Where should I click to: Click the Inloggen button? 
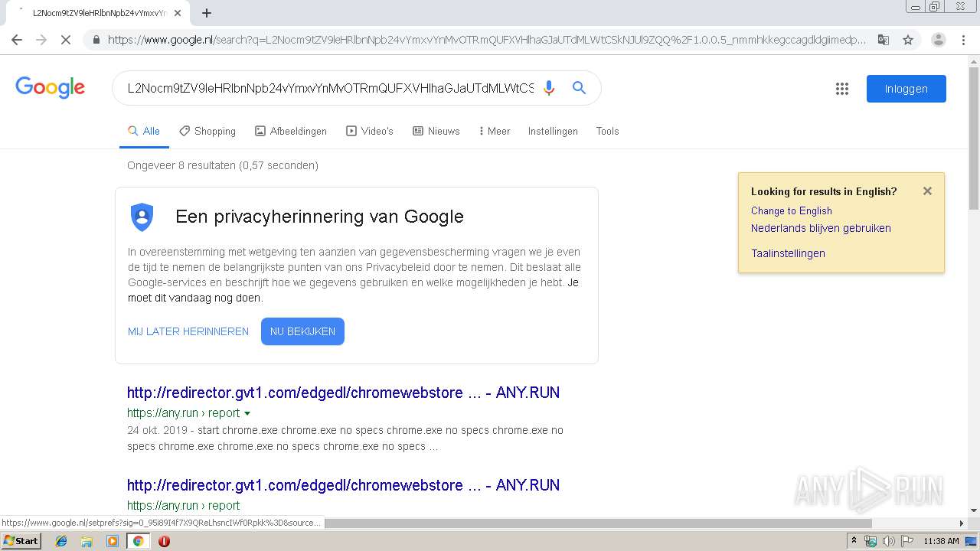[906, 89]
